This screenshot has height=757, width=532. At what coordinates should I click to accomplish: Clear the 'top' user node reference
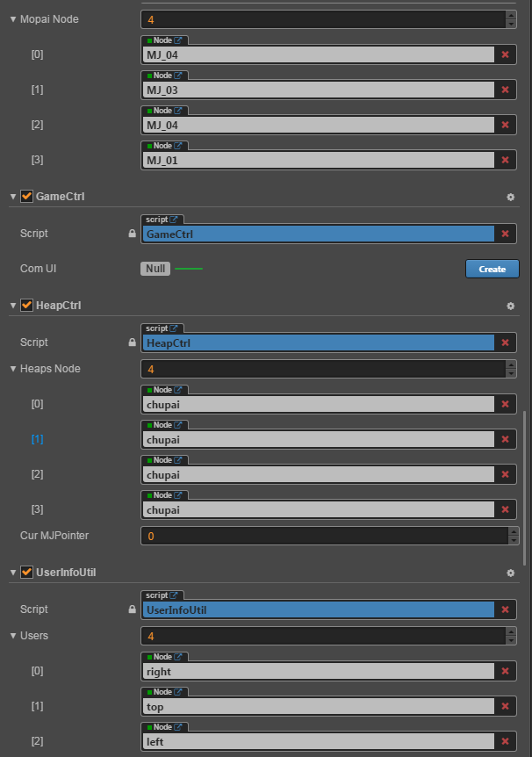[x=505, y=706]
